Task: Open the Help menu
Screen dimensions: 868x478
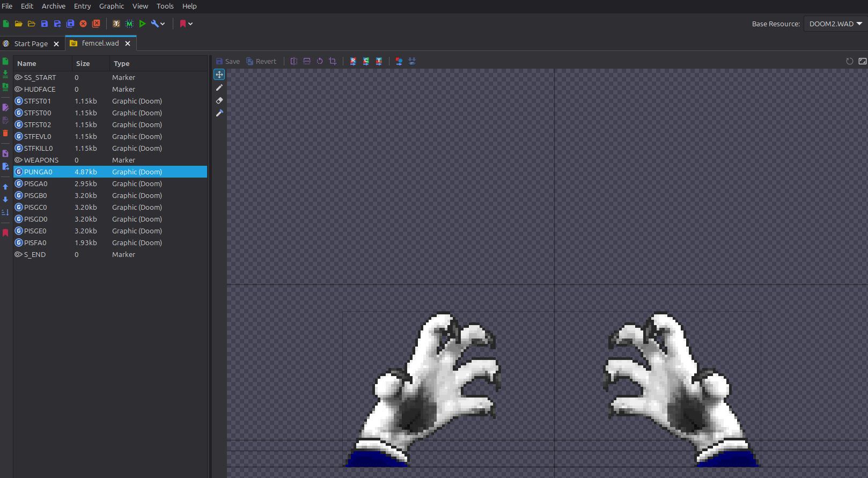Action: [x=189, y=6]
